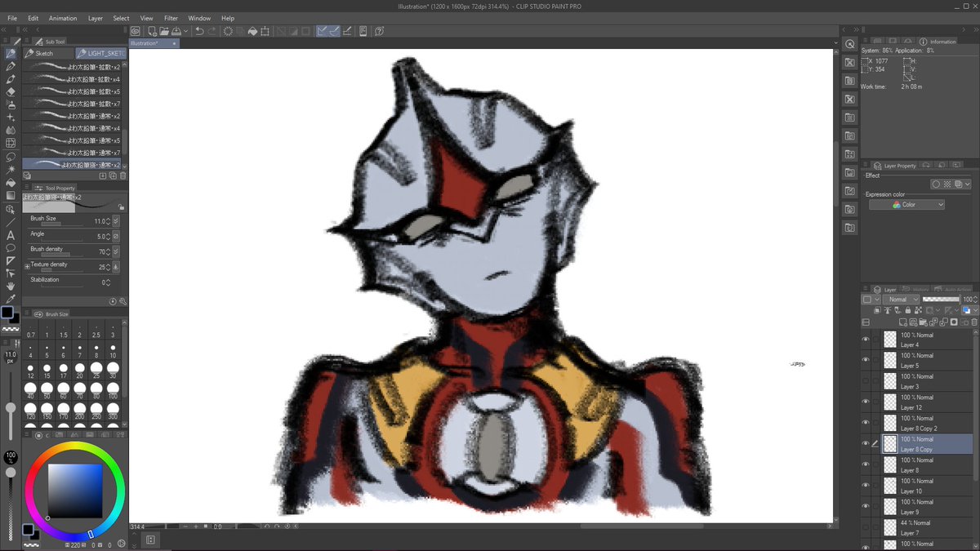Select the Hand move tool
Screen dimensions: 980x551
pos(11,287)
